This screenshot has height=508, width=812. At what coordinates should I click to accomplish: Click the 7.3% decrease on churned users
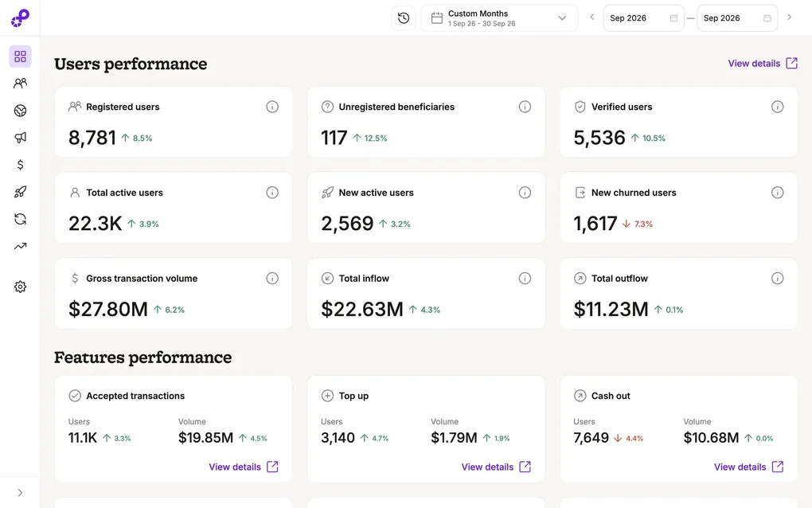point(638,225)
